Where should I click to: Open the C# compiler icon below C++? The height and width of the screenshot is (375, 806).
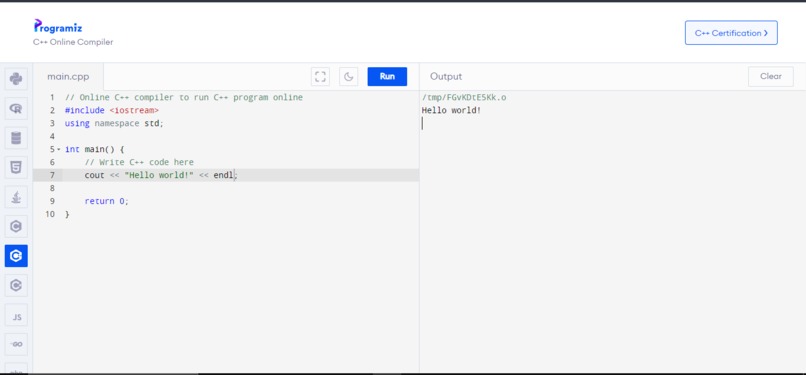(16, 285)
